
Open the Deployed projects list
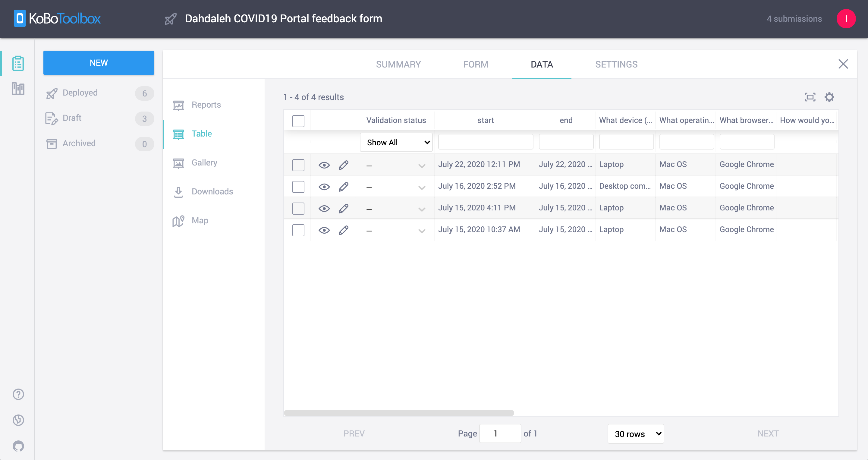click(x=80, y=93)
